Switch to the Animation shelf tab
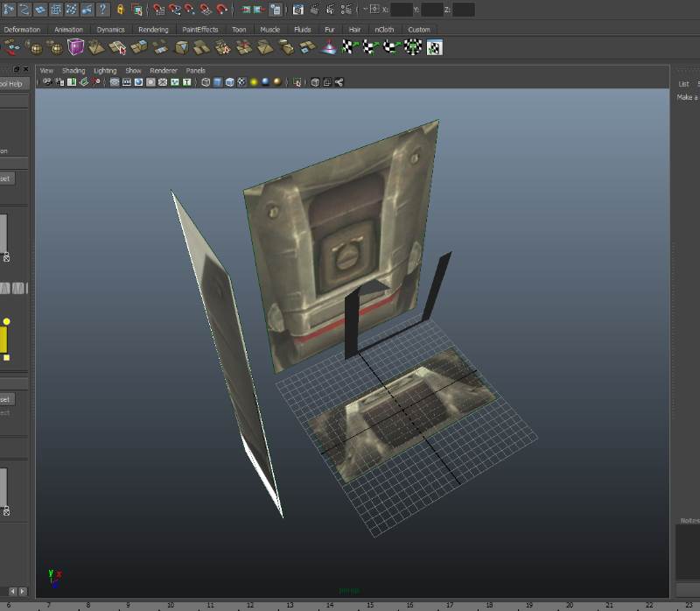Viewport: 700px width, 611px height. [68, 30]
